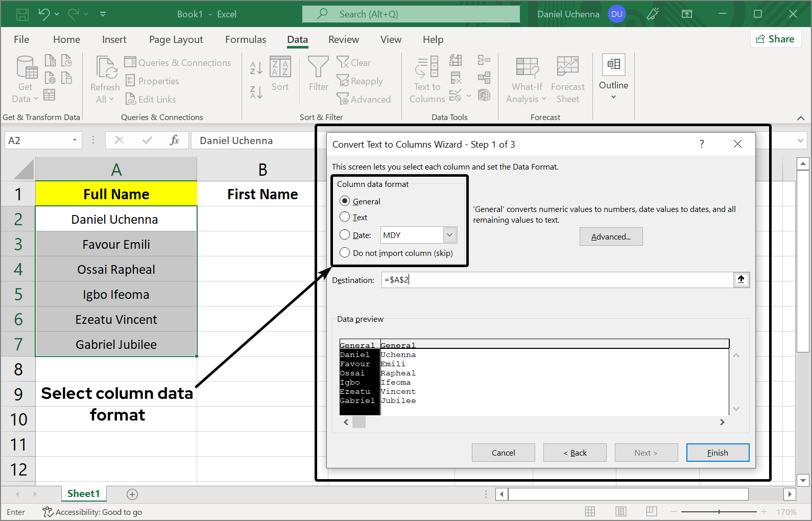The width and height of the screenshot is (812, 521).
Task: Expand the Outline group dropdown
Action: pos(613,97)
